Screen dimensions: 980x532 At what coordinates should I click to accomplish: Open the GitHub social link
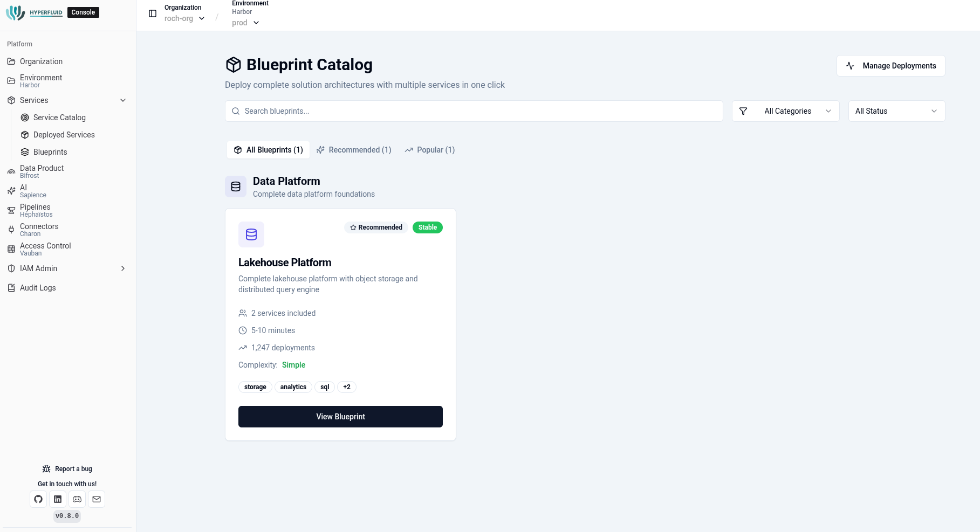tap(38, 499)
